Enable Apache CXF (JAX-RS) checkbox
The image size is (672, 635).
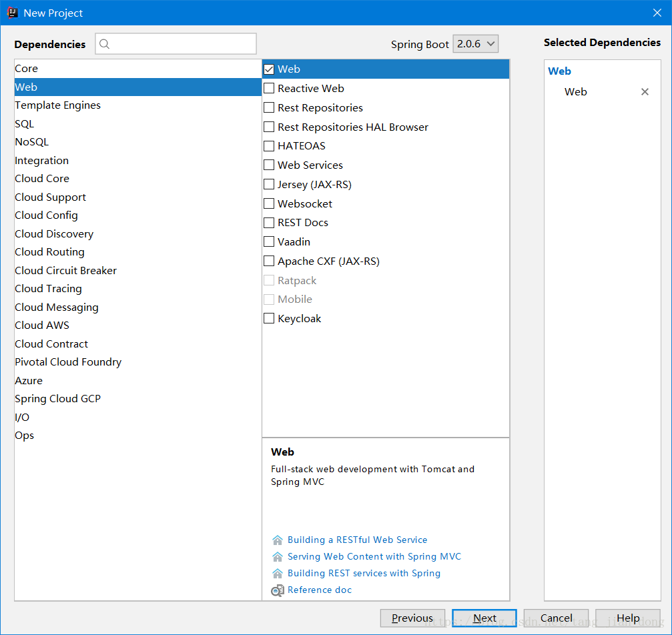(x=269, y=261)
